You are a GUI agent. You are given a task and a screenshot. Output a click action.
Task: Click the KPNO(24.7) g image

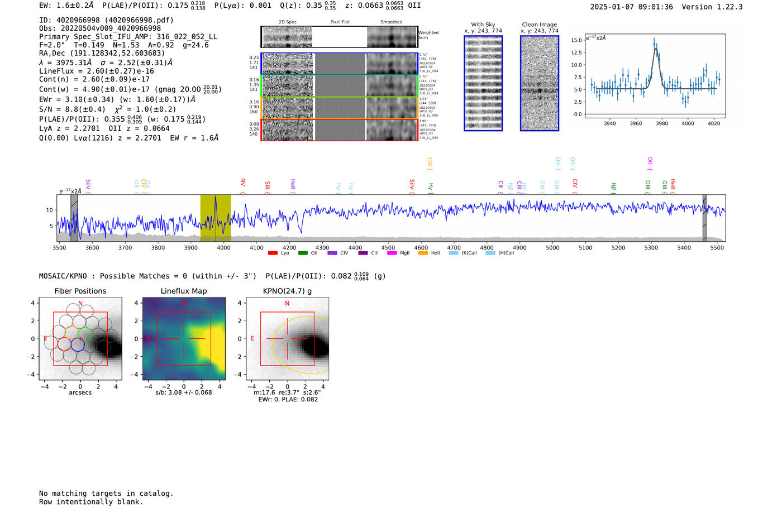[287, 339]
